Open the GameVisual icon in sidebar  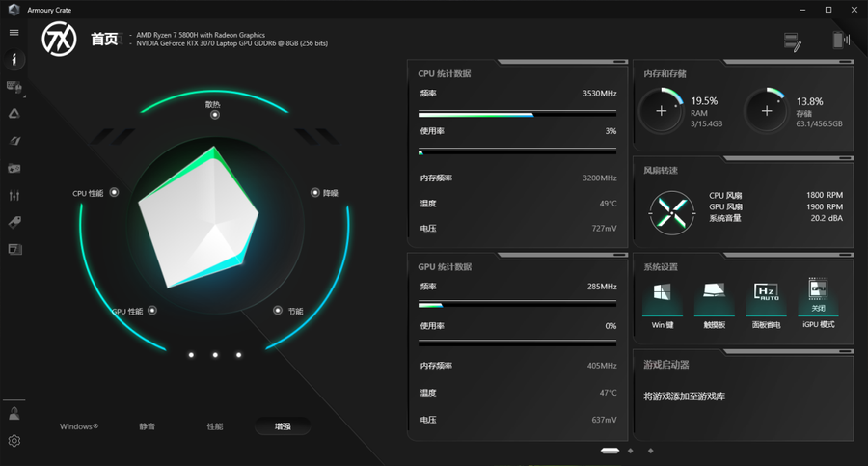[x=14, y=141]
